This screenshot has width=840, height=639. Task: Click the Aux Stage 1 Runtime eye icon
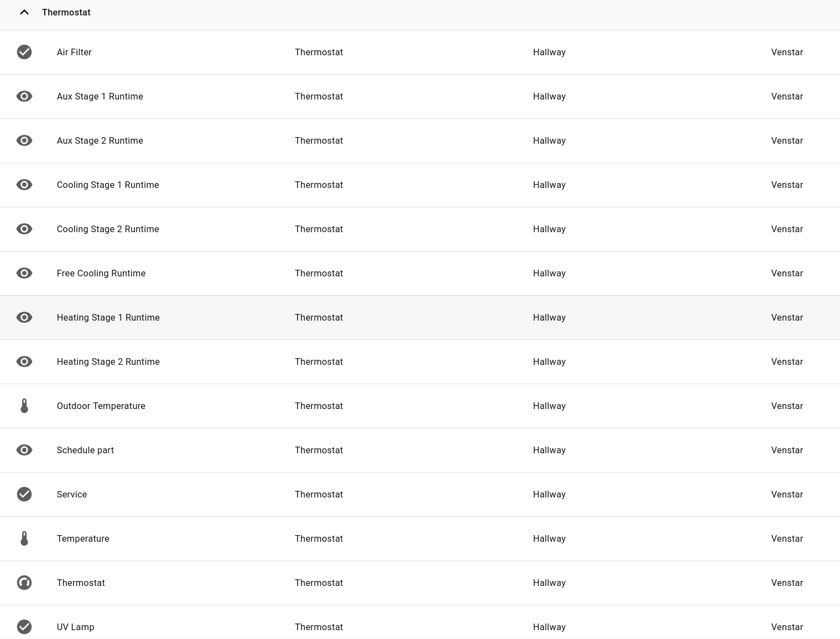[x=24, y=96]
